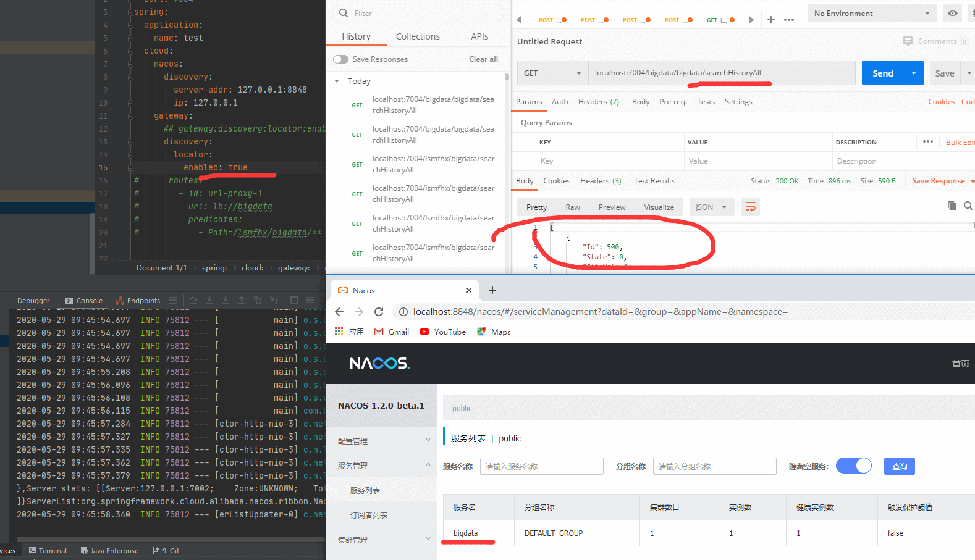Click the service name search input field
The image size is (975, 560).
tap(541, 466)
